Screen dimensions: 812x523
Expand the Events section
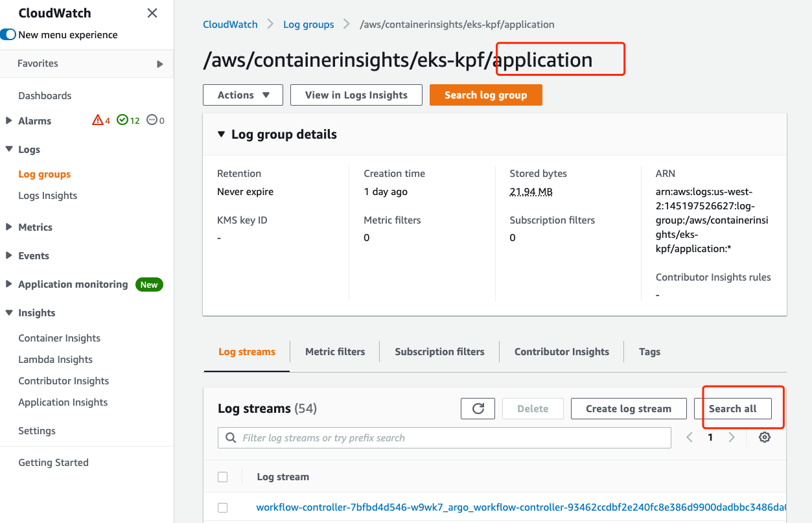(9, 255)
